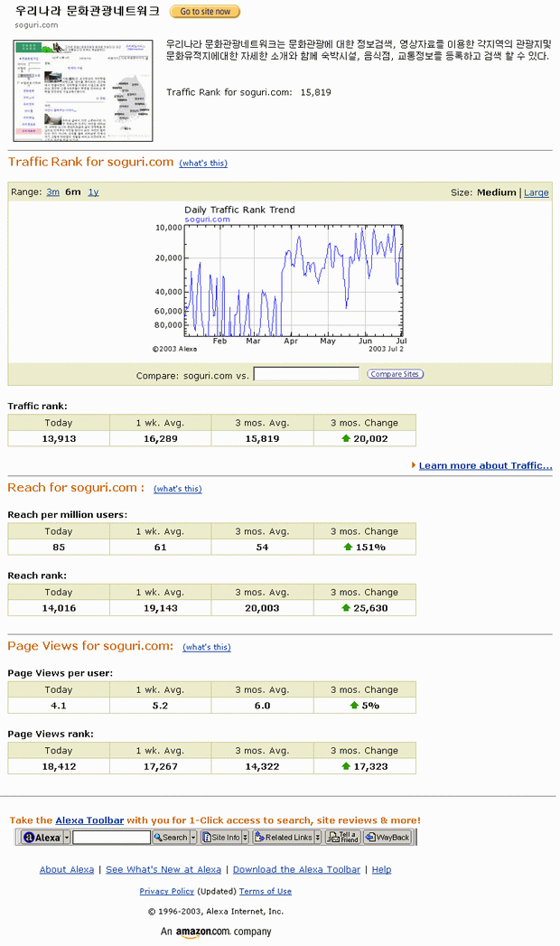Expand the Related Links dropdown arrow
This screenshot has width=560, height=946.
click(318, 838)
